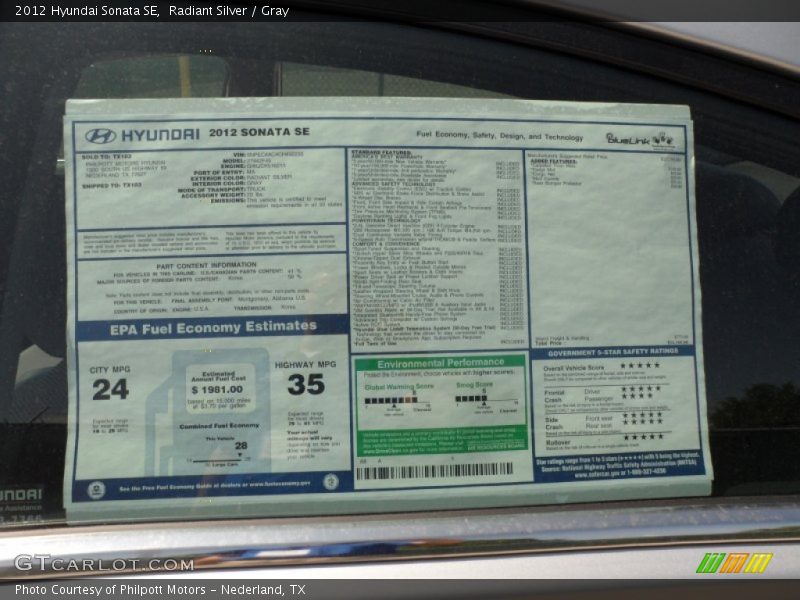Click the 'Combined Fuel Economy' label
The image size is (800, 600).
pyautogui.click(x=219, y=426)
